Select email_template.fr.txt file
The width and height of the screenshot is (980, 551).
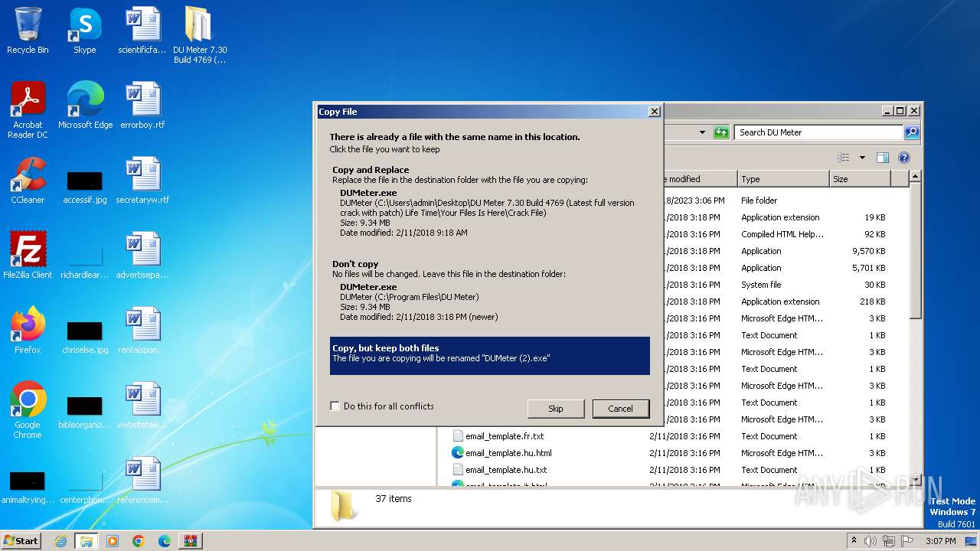505,436
